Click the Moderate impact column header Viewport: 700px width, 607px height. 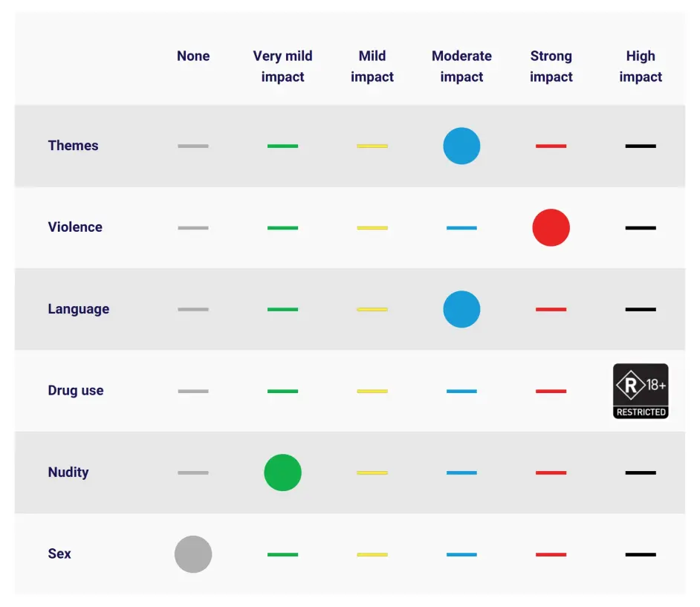(x=461, y=66)
